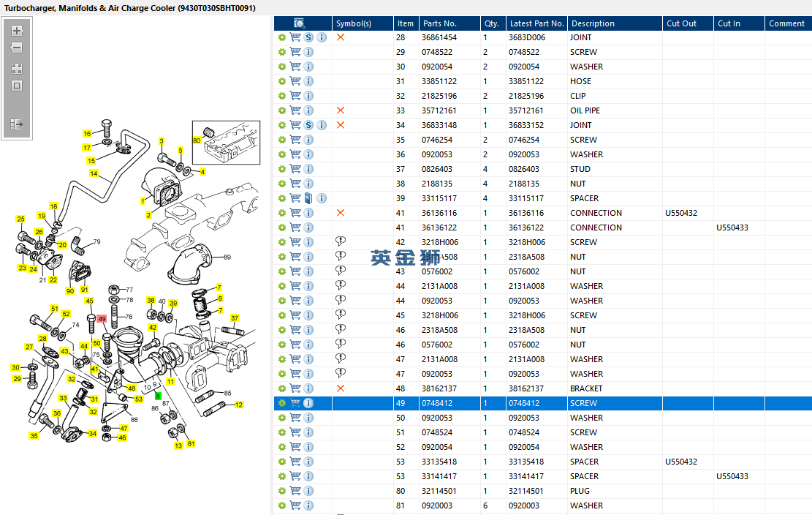The height and width of the screenshot is (515, 812).
Task: Add BRACKET 38162137 to cart
Action: click(295, 388)
